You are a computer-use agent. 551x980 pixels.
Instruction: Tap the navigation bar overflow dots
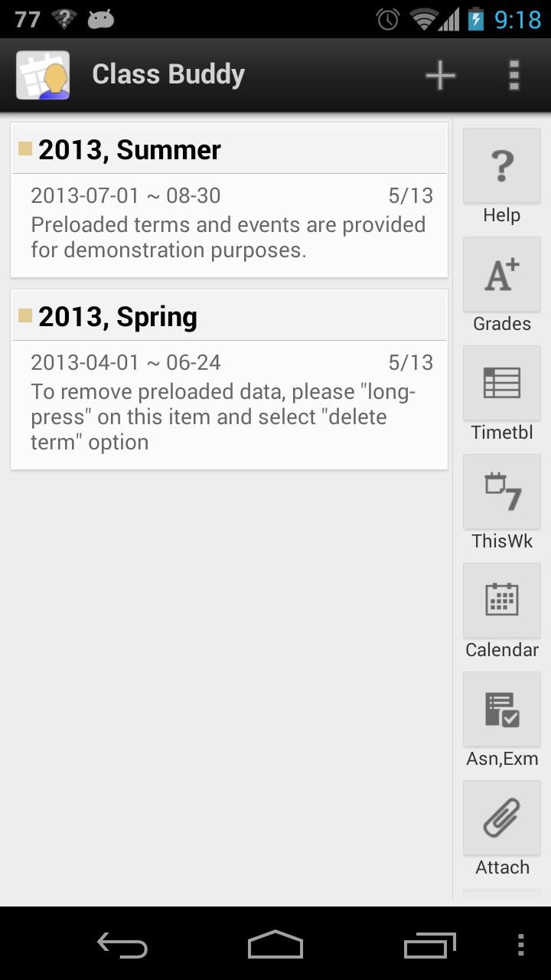tap(521, 944)
